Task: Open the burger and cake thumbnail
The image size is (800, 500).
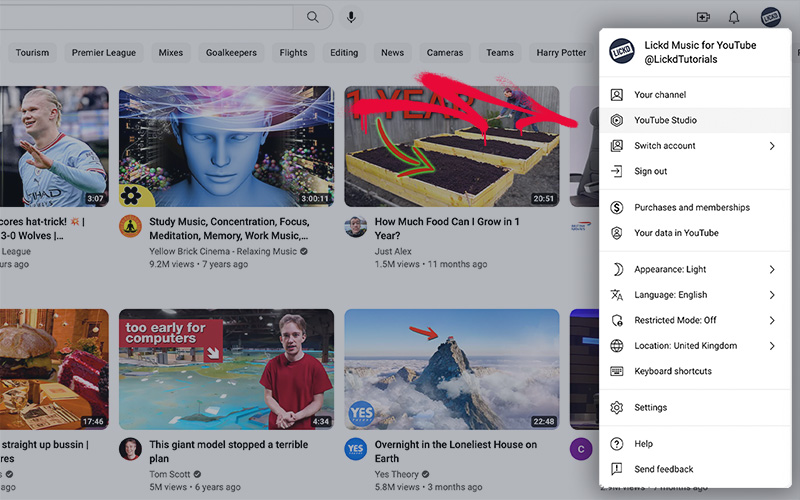Action: click(54, 369)
